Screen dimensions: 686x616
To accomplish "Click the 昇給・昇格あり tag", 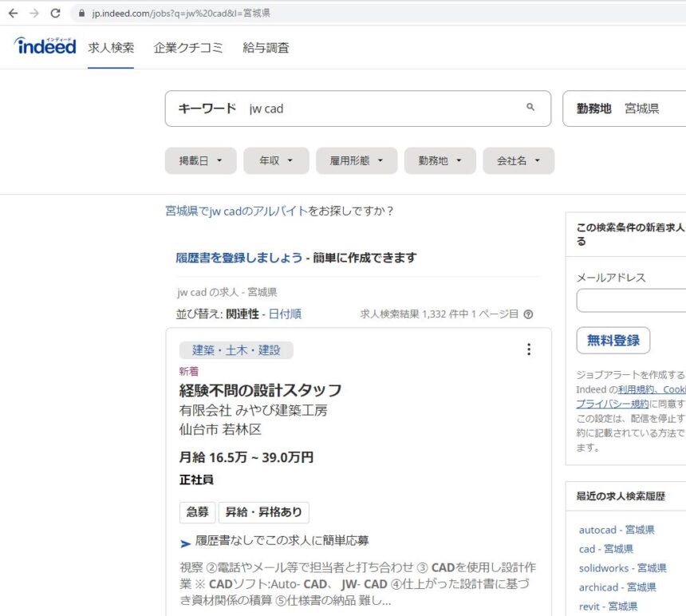I will [x=264, y=512].
